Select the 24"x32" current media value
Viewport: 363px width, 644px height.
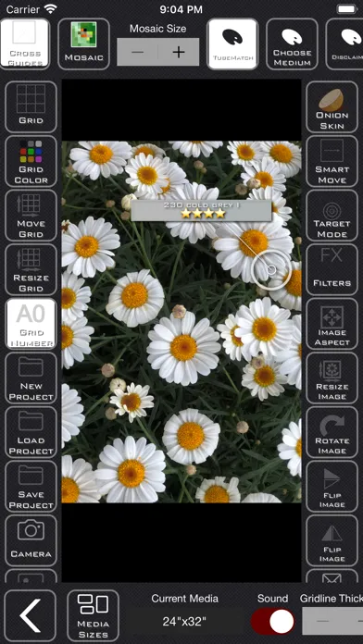point(184,622)
